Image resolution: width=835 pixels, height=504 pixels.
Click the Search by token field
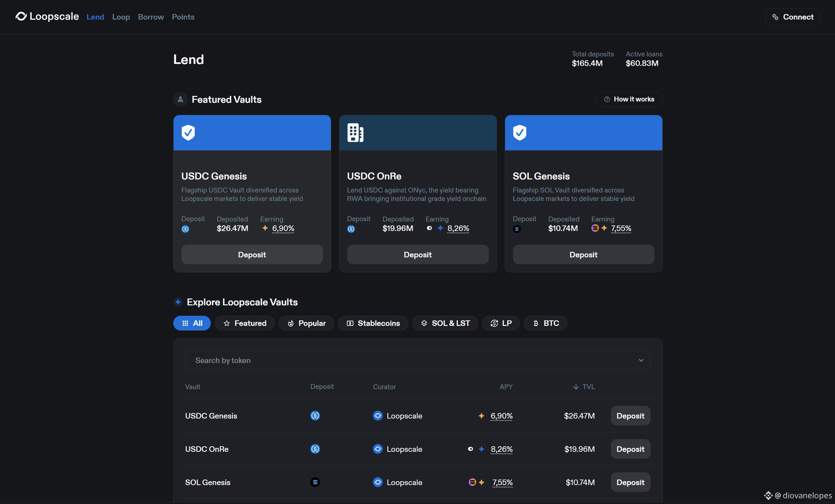coord(407,360)
